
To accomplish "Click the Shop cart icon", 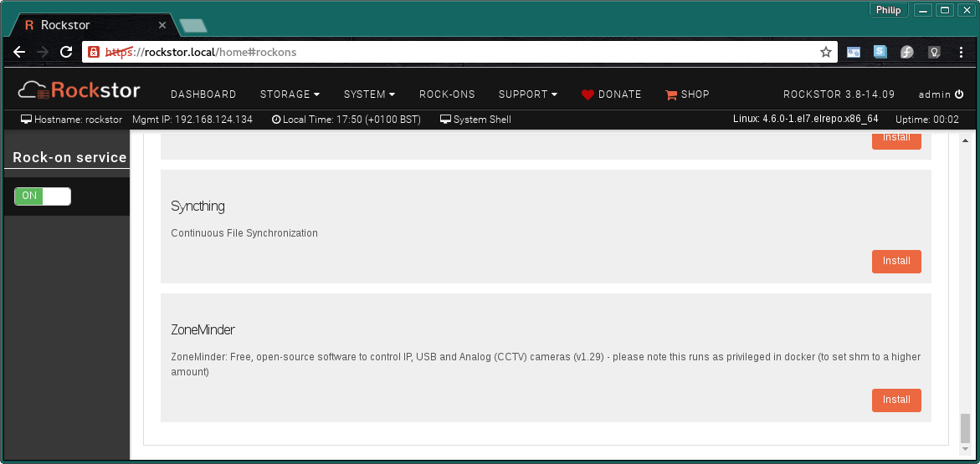I will click(671, 95).
